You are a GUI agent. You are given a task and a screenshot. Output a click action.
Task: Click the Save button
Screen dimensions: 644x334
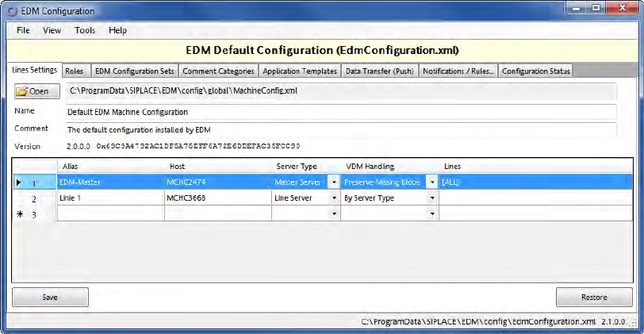click(x=50, y=297)
